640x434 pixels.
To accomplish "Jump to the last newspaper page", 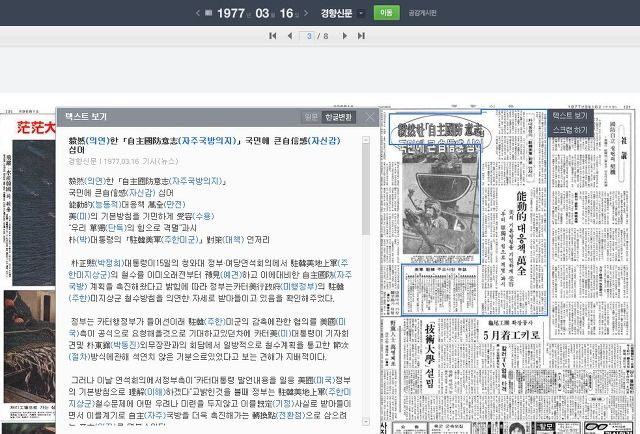I will point(361,36).
